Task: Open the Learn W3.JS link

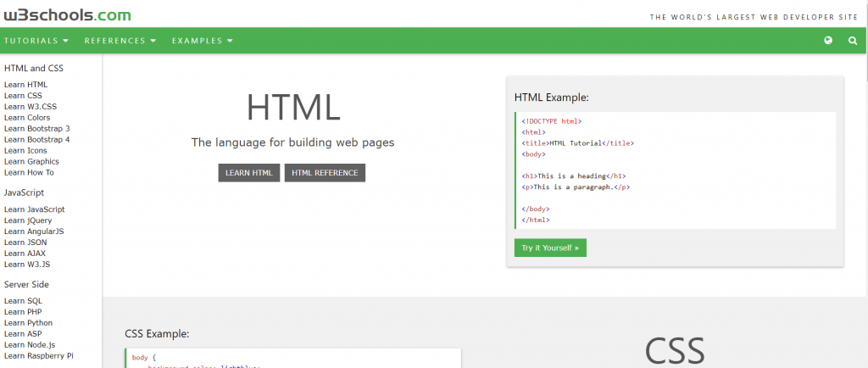Action: pos(27,265)
